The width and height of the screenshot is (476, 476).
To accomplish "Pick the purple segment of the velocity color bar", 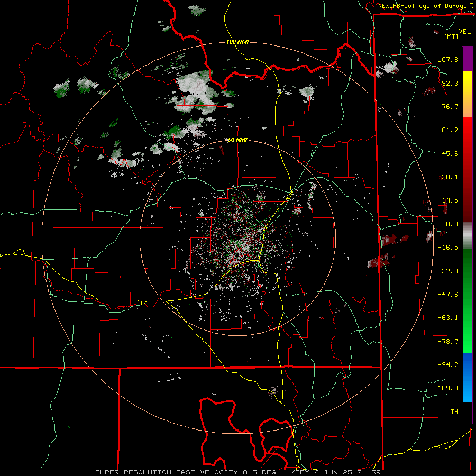I will point(467,59).
